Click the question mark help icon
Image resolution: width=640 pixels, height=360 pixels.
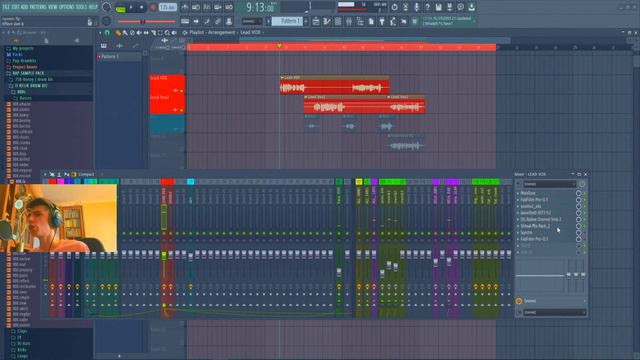[427, 7]
